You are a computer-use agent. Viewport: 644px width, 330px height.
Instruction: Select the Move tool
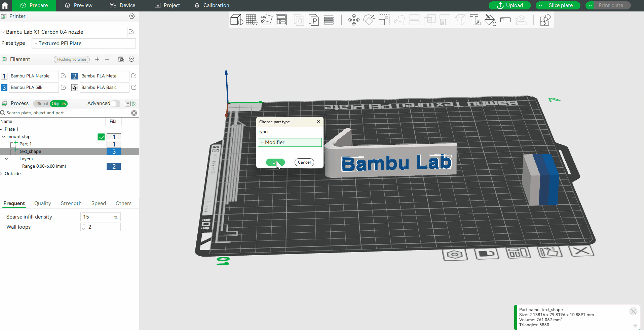tap(354, 20)
